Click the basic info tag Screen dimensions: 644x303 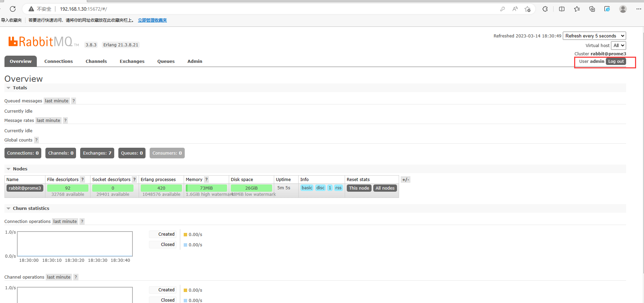[307, 188]
